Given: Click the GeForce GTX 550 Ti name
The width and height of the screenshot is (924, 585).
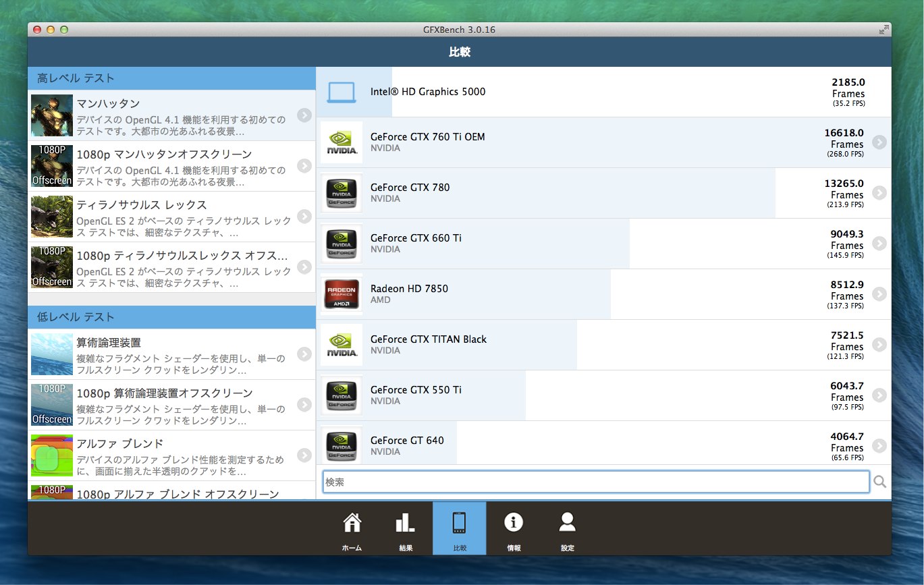Looking at the screenshot, I should coord(416,390).
